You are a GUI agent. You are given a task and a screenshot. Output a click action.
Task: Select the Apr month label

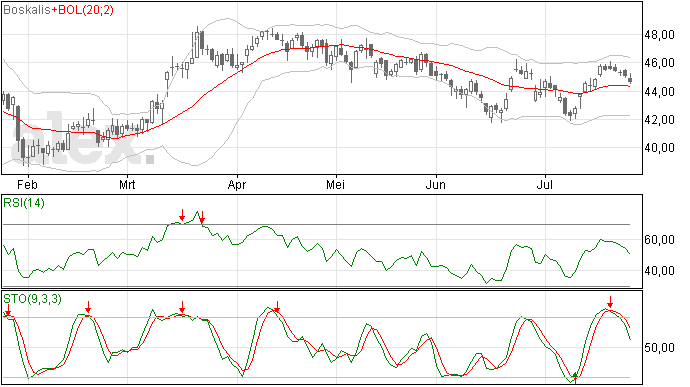pyautogui.click(x=237, y=184)
